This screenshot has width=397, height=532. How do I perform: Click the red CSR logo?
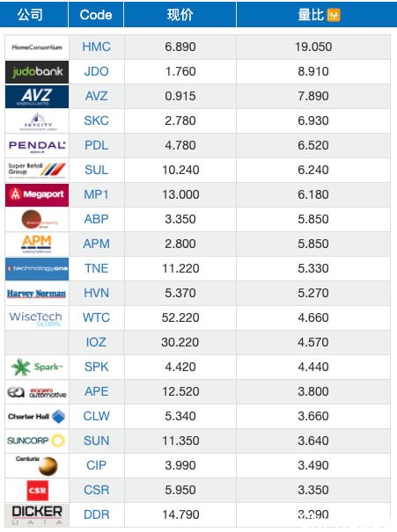37,491
